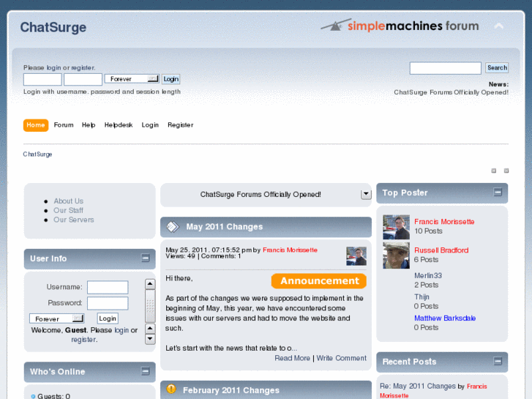Click the header username field
The height and width of the screenshot is (399, 532).
point(42,80)
